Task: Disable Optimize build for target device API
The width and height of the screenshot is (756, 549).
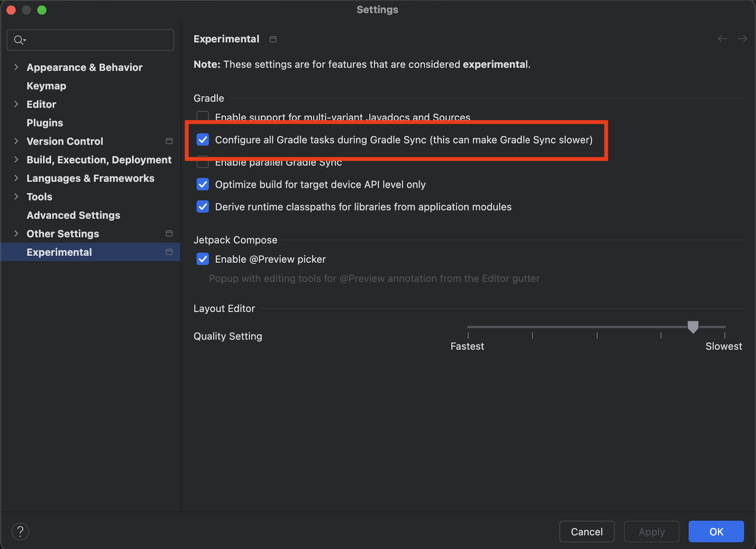Action: [203, 185]
